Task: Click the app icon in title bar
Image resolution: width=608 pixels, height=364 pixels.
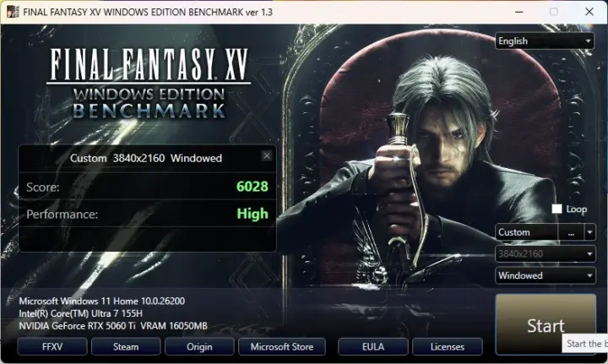Action: point(13,12)
